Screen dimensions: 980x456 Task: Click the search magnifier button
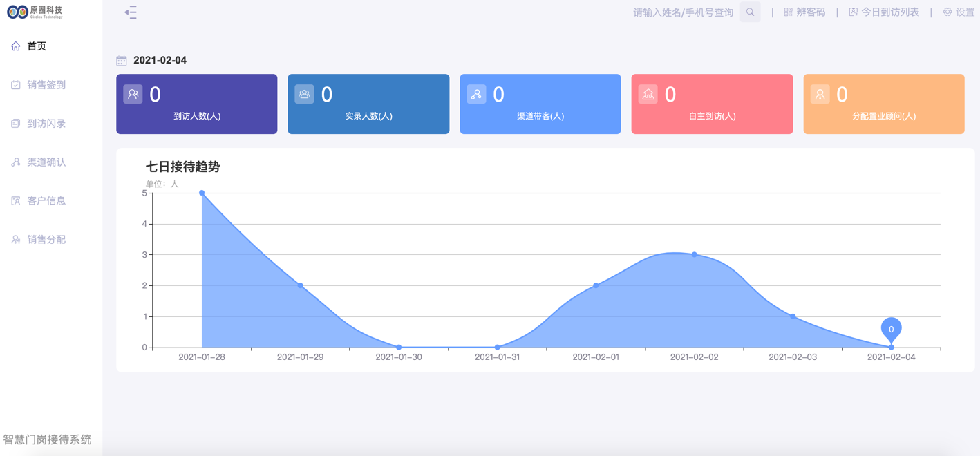pyautogui.click(x=750, y=12)
